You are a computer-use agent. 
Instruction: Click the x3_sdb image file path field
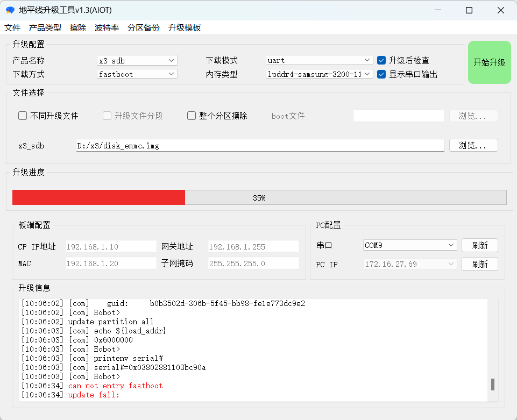click(x=260, y=145)
